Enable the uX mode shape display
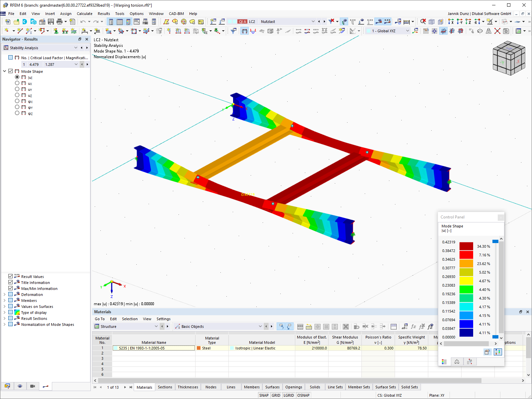532x399 pixels. (17, 83)
